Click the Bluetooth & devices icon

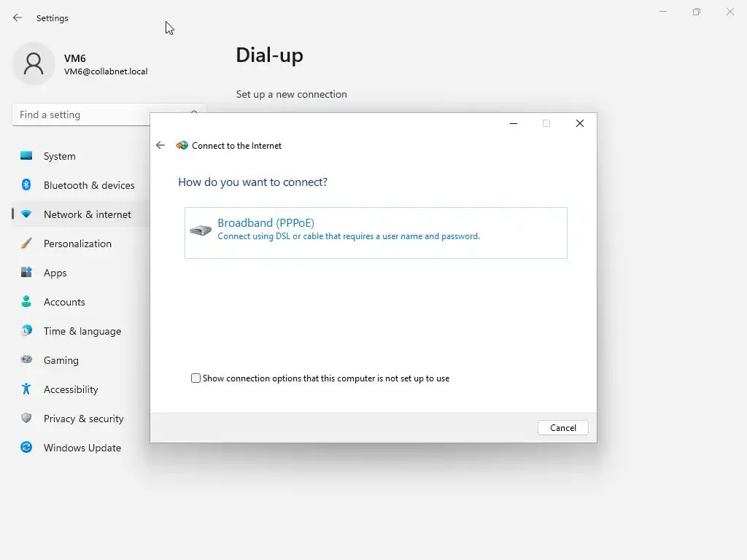[x=26, y=184]
